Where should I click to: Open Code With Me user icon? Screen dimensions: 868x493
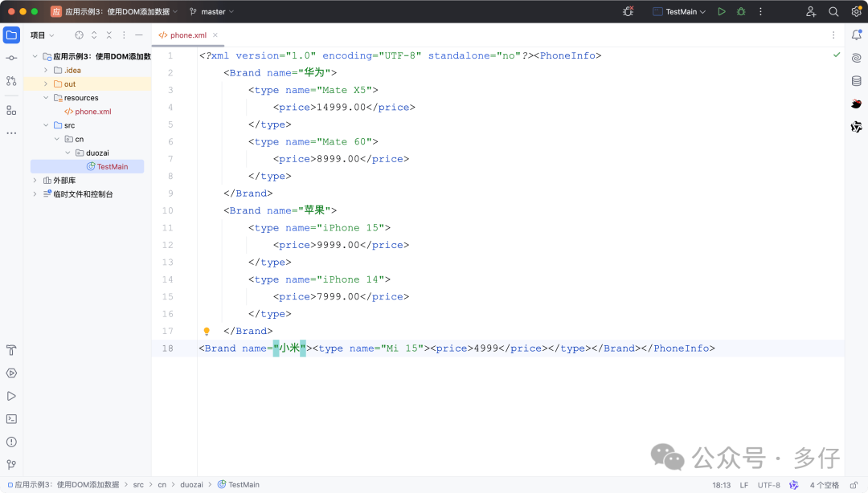pyautogui.click(x=811, y=11)
